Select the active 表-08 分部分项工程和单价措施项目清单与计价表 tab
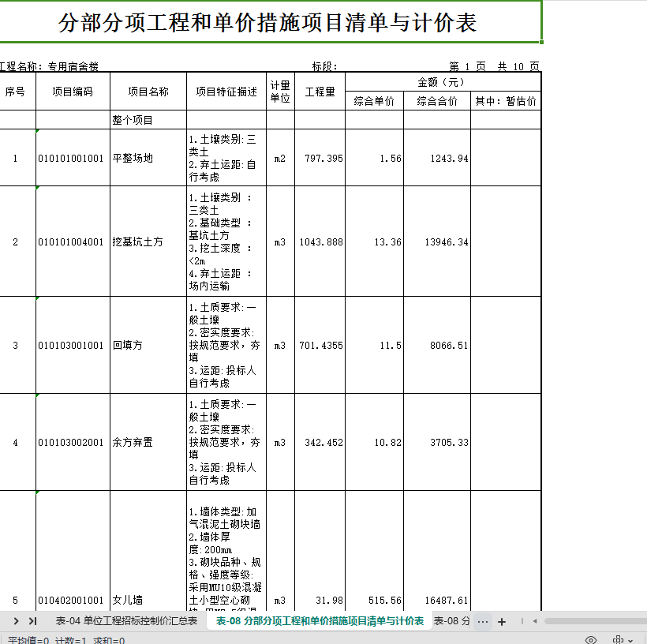 pos(320,621)
